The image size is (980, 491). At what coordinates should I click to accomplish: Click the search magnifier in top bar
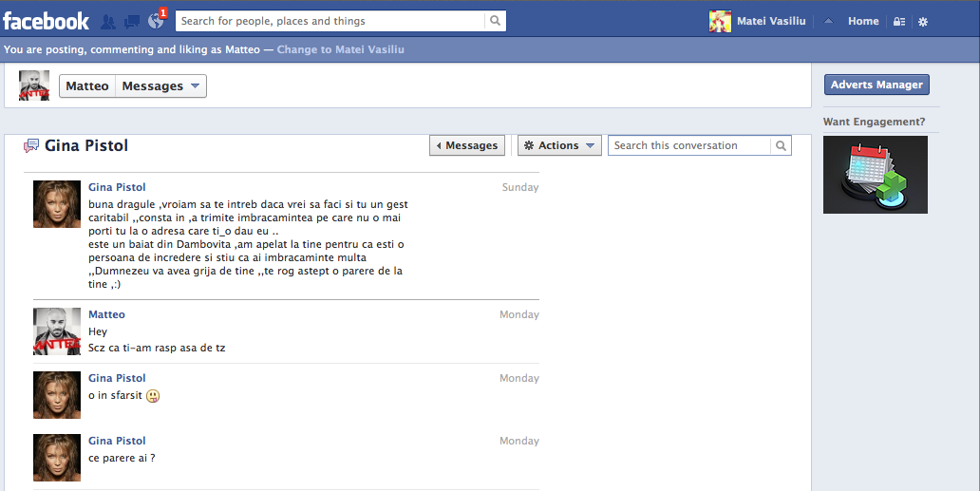tap(495, 21)
